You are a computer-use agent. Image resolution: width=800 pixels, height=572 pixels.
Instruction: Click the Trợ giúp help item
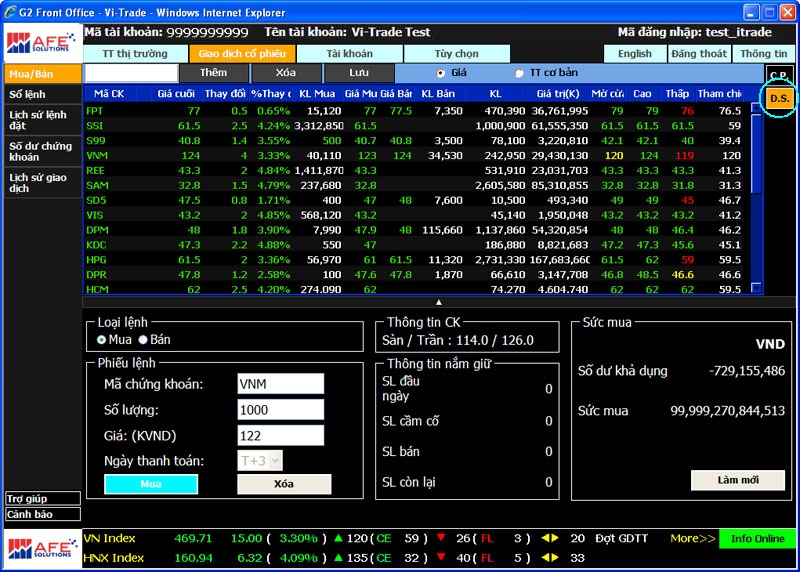42,499
